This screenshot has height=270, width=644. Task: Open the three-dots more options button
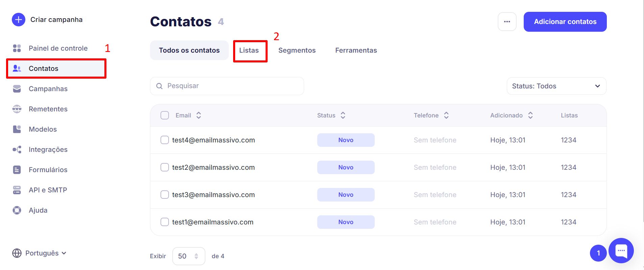coord(507,22)
